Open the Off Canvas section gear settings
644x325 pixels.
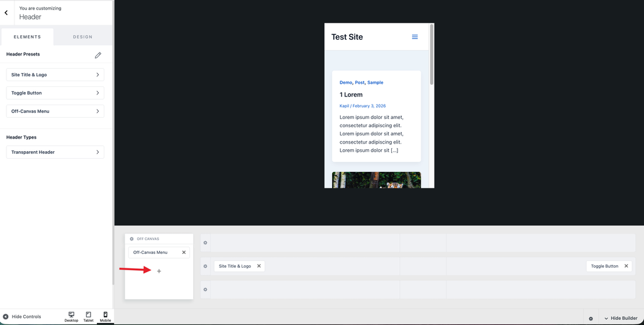pos(131,239)
